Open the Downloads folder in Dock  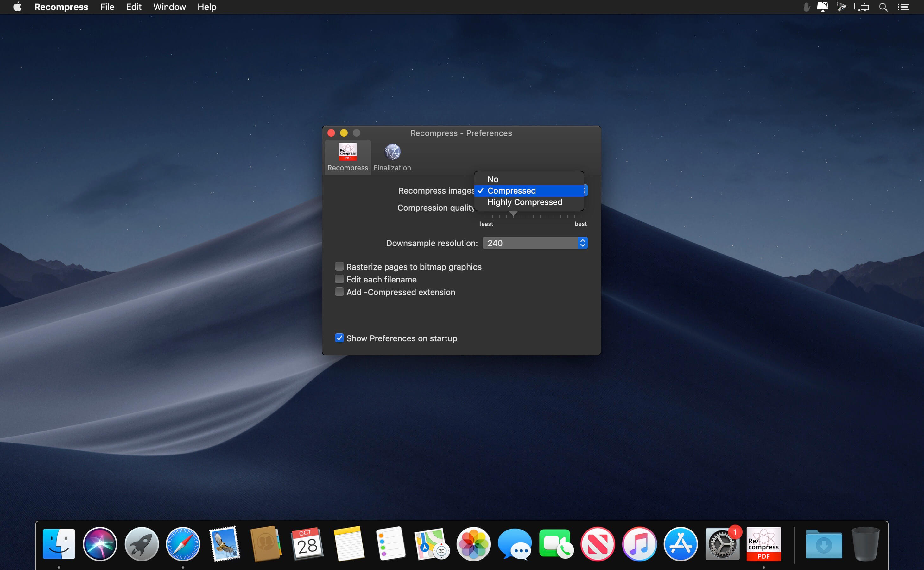pyautogui.click(x=823, y=544)
